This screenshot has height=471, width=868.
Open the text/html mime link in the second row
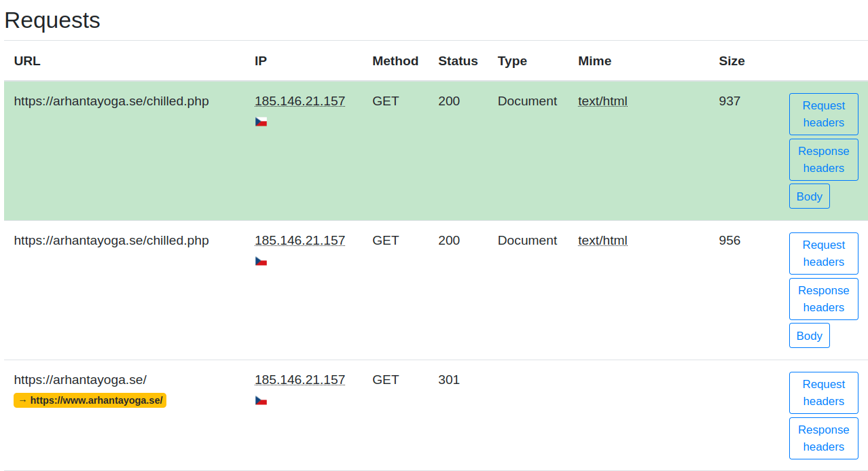[602, 240]
